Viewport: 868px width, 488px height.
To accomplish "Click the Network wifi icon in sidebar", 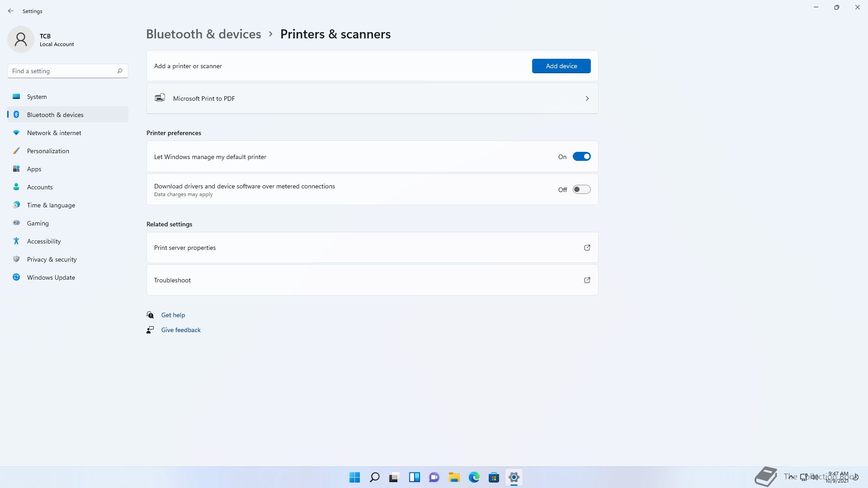I will point(16,133).
